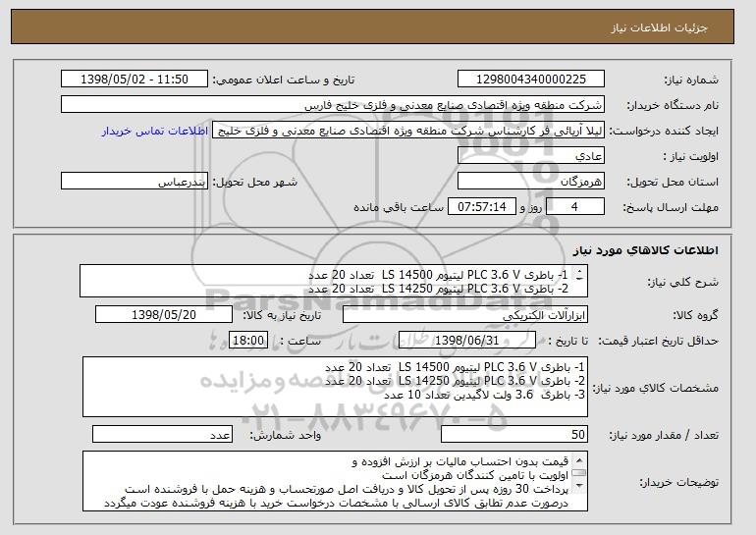The width and height of the screenshot is (756, 535).
Task: Click down arrow of buyer notes scrollbar
Action: click(579, 485)
